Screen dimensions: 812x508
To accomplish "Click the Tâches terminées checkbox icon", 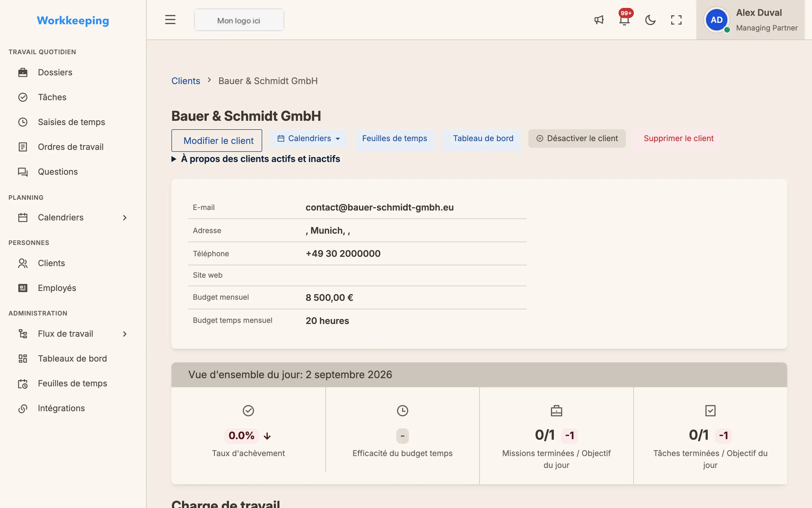I will [710, 411].
